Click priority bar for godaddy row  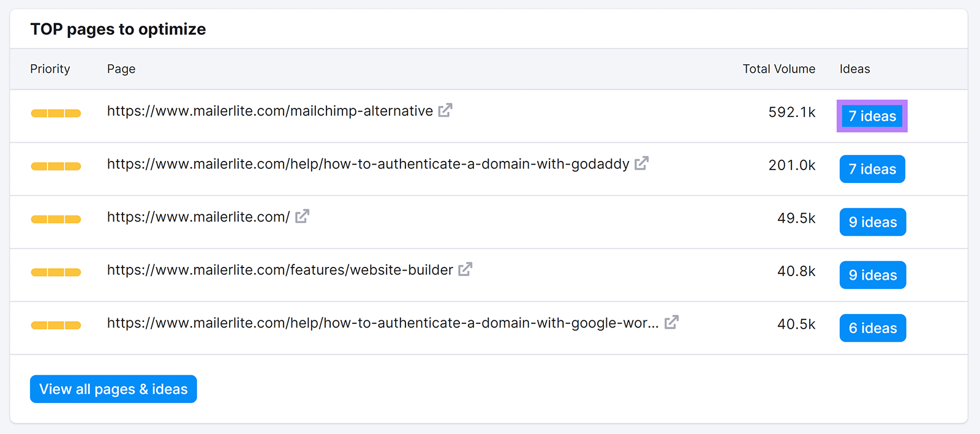tap(56, 166)
